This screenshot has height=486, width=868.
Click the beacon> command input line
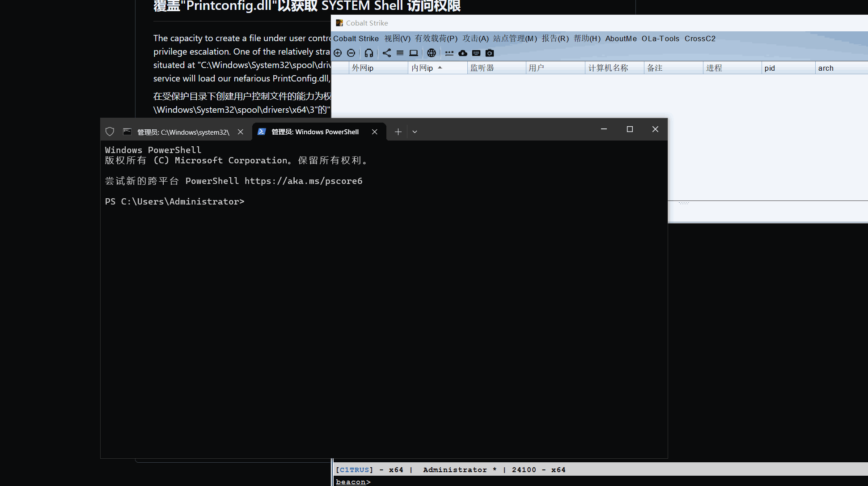[601, 482]
